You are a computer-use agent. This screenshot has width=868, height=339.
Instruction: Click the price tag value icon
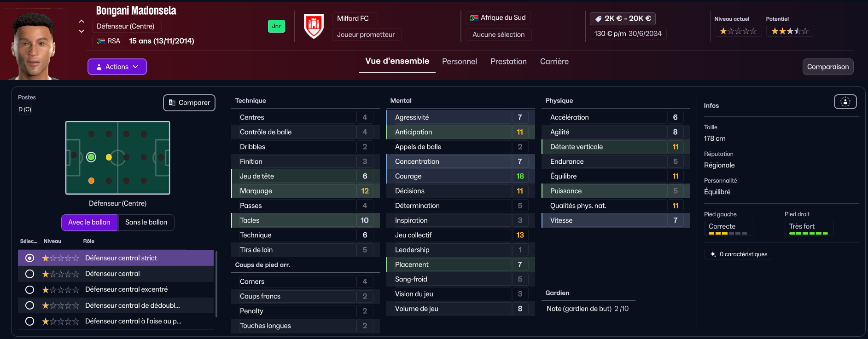[598, 19]
